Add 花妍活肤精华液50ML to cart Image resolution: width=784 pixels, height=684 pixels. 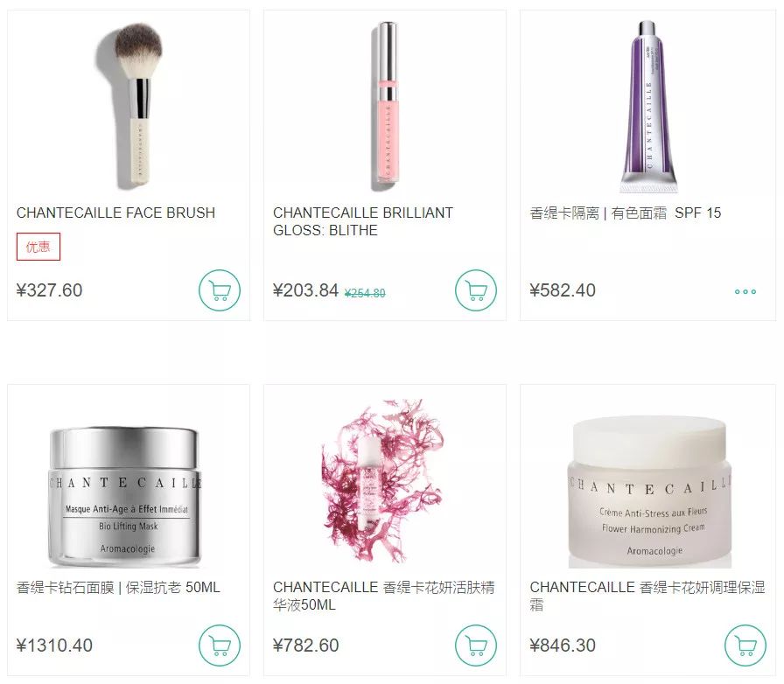coord(476,645)
